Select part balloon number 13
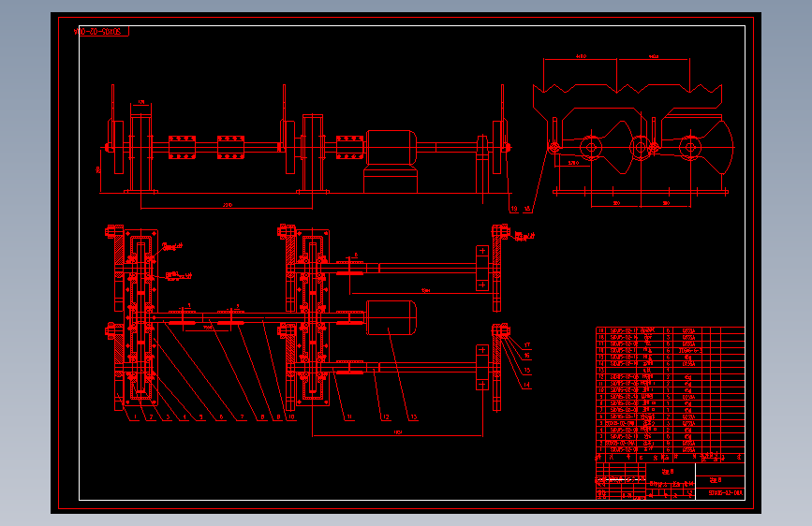This screenshot has height=526, width=812. click(413, 416)
